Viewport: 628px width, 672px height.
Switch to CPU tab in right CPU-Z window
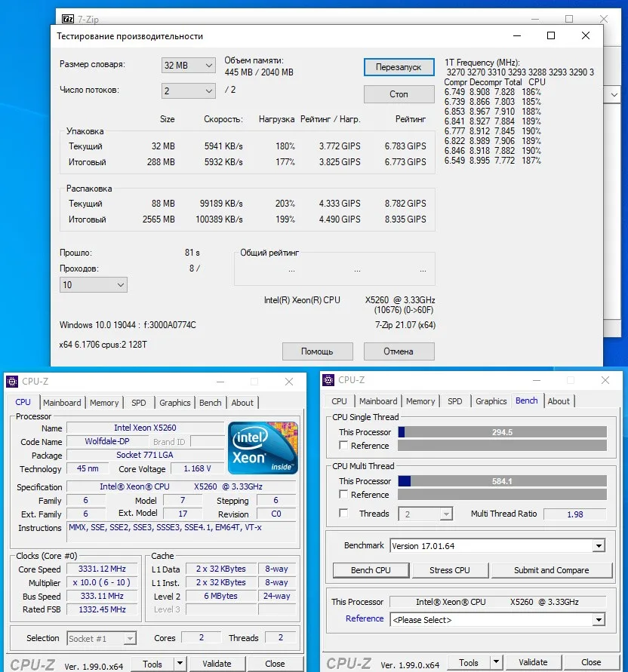click(x=339, y=401)
